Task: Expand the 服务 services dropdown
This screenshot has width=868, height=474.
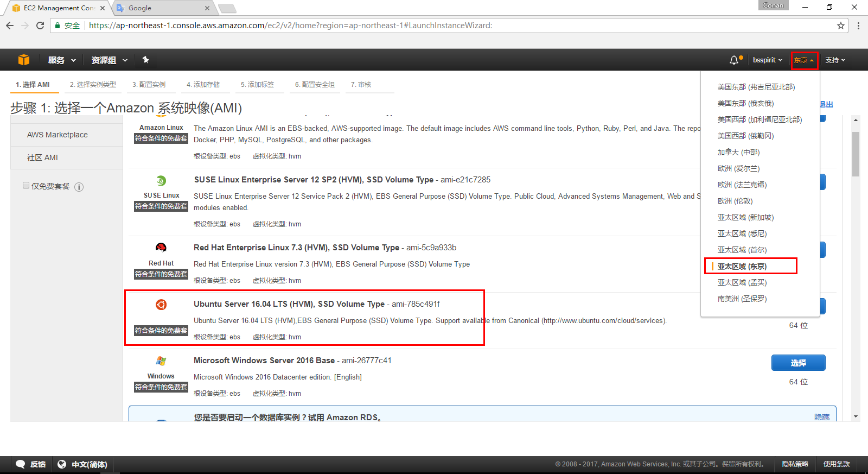Action: (62, 60)
